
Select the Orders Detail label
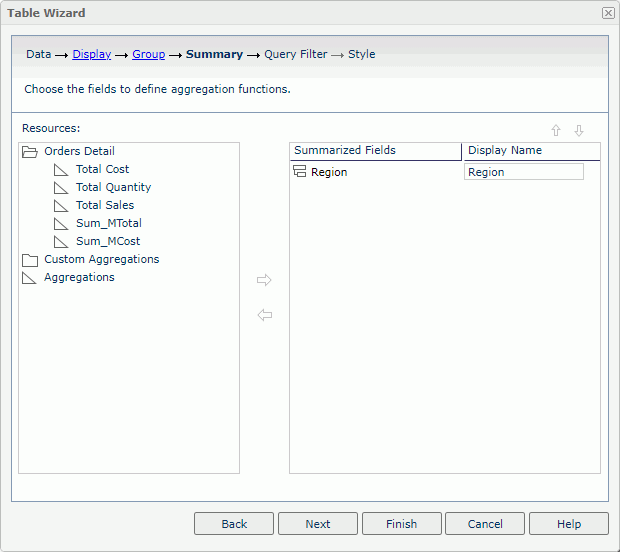(79, 151)
